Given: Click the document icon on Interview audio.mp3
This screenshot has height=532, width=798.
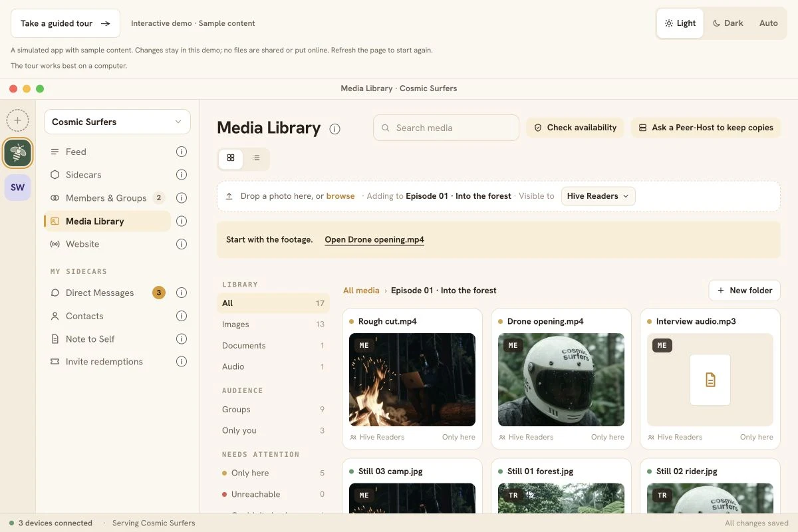Looking at the screenshot, I should (x=710, y=380).
